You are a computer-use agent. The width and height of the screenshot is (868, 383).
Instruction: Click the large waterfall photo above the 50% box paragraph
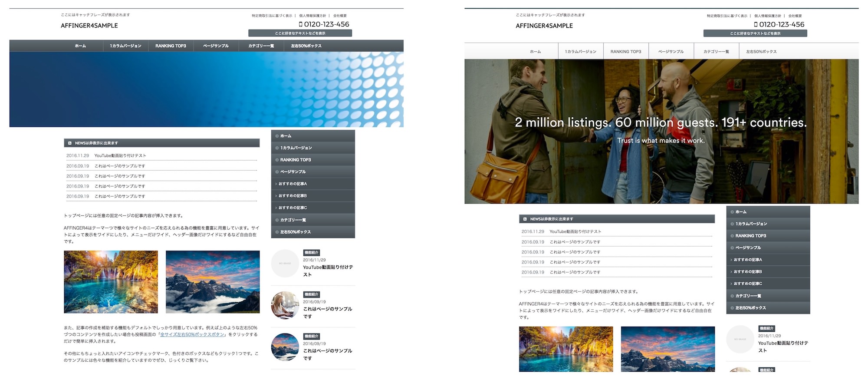[x=111, y=282]
